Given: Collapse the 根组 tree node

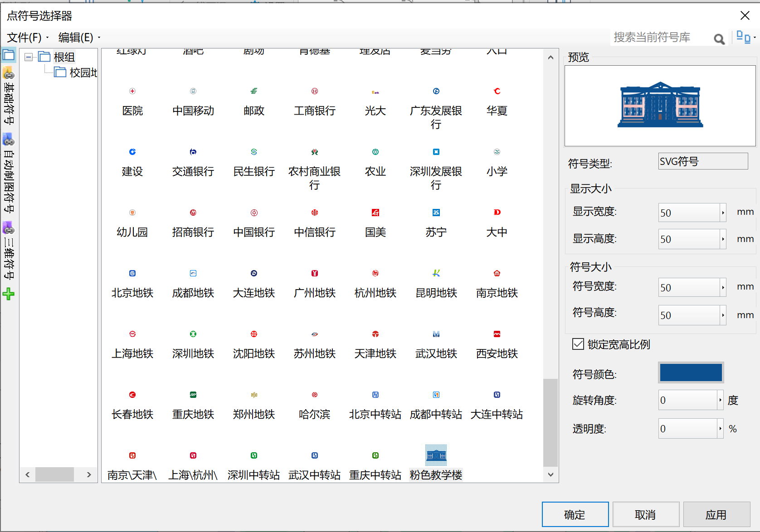Looking at the screenshot, I should click(x=29, y=57).
